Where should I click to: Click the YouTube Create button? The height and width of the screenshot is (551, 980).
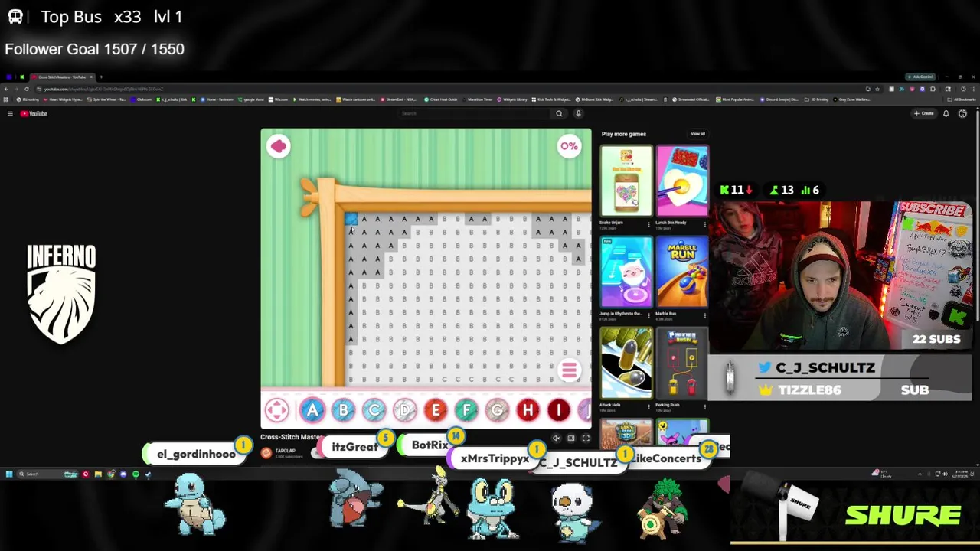[x=924, y=114]
